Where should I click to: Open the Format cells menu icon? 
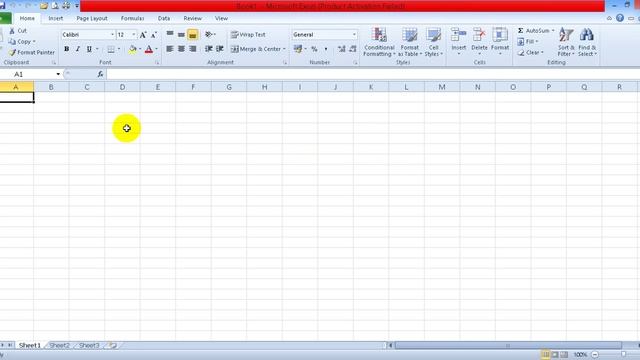[x=500, y=35]
